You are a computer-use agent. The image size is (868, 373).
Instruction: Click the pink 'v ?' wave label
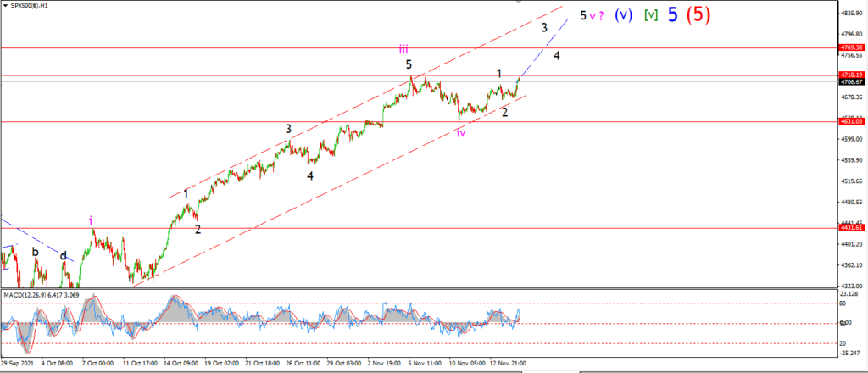coord(596,16)
